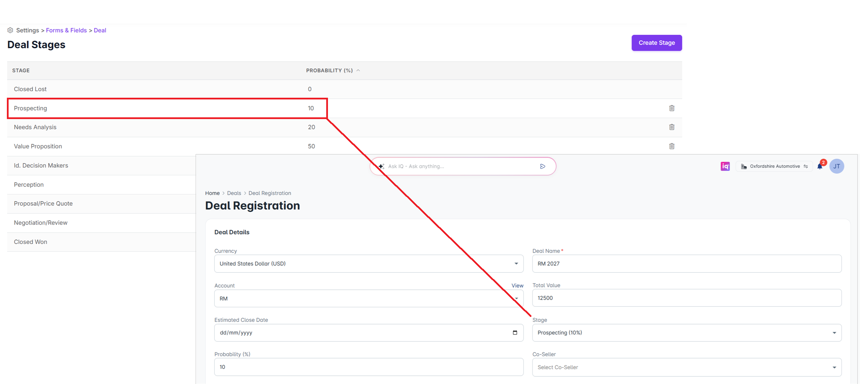Screen dimensions: 868x384
Task: Click the Create Stage button
Action: 657,43
